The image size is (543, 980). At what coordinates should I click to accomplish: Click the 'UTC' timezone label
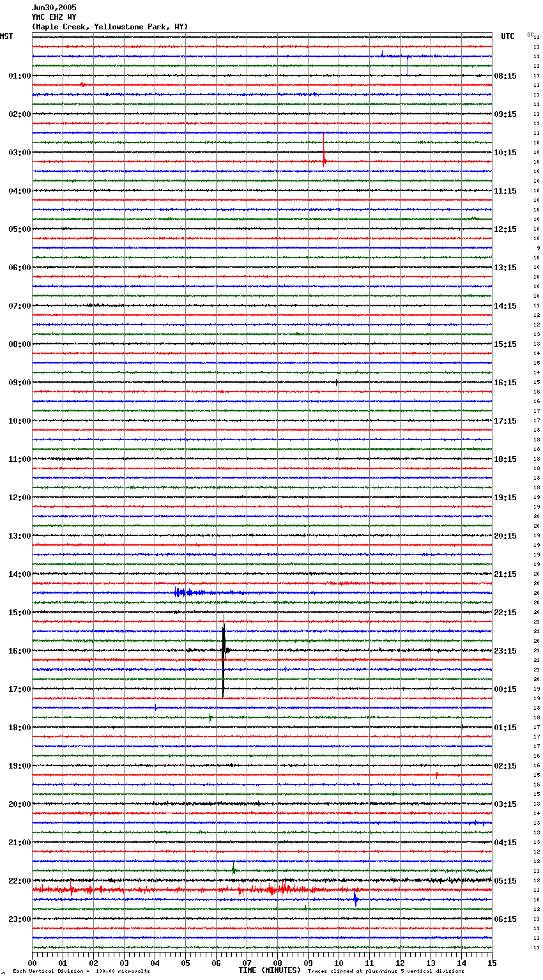(508, 36)
